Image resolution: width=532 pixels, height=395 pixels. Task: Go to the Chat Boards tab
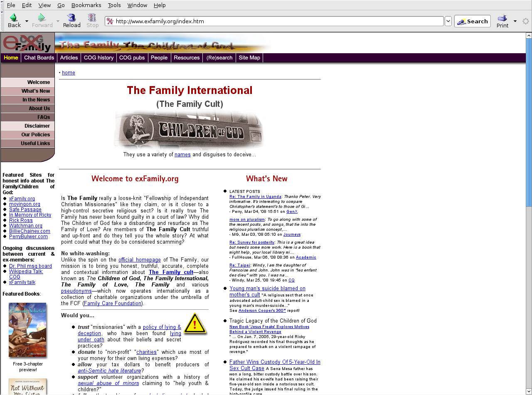point(39,58)
